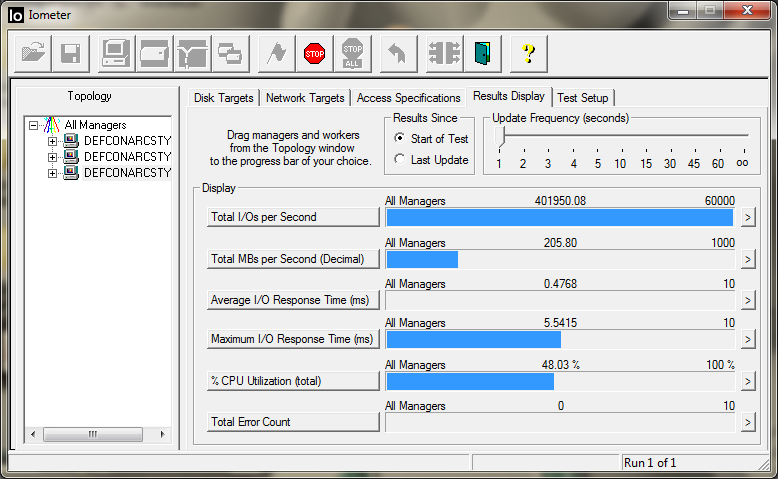Click the Update Frequency slider handle
778x479 pixels.
[499, 137]
